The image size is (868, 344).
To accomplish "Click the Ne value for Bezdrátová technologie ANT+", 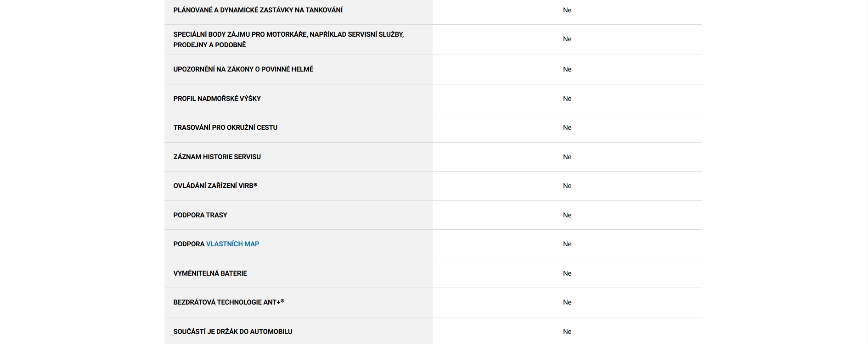I will coord(567,302).
